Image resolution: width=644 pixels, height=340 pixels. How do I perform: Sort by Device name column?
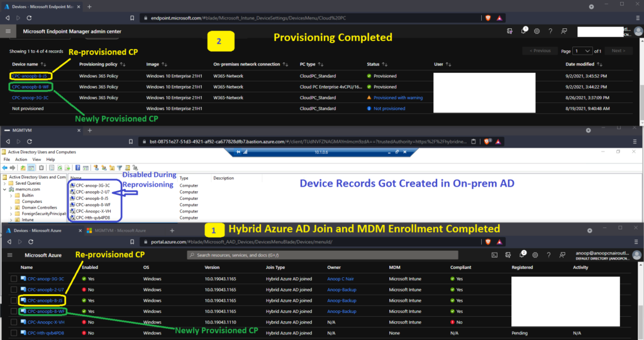(x=29, y=64)
